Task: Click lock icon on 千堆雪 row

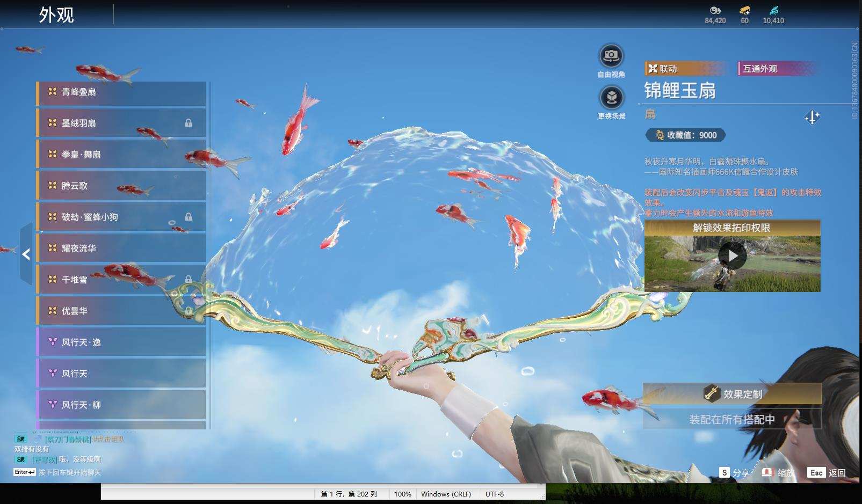Action: tap(189, 279)
